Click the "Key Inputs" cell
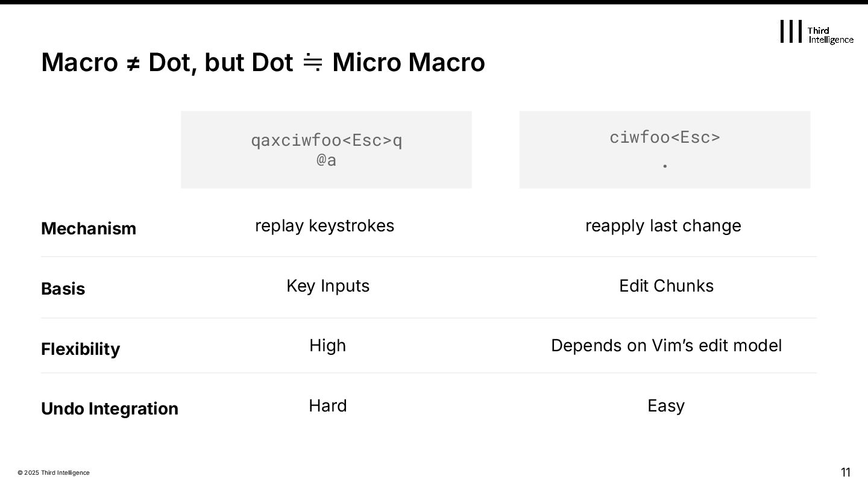 328,286
